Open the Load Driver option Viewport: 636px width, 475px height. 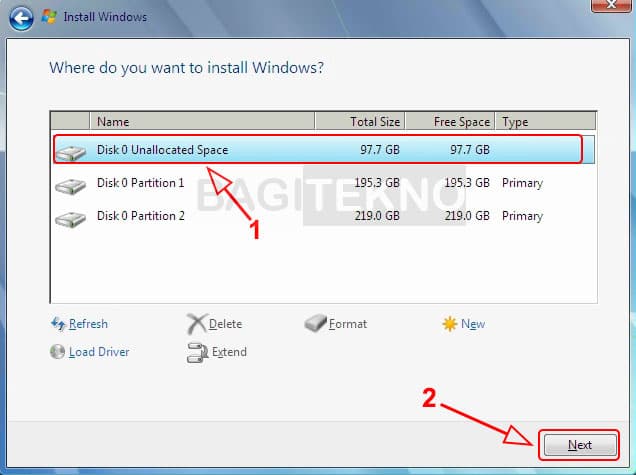[99, 352]
